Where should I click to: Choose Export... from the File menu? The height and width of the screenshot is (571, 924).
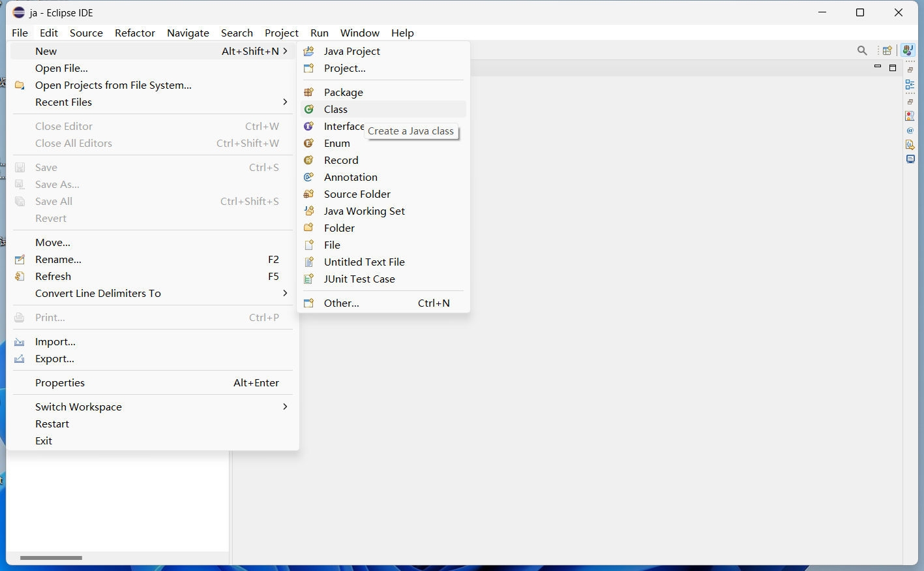click(x=151, y=358)
